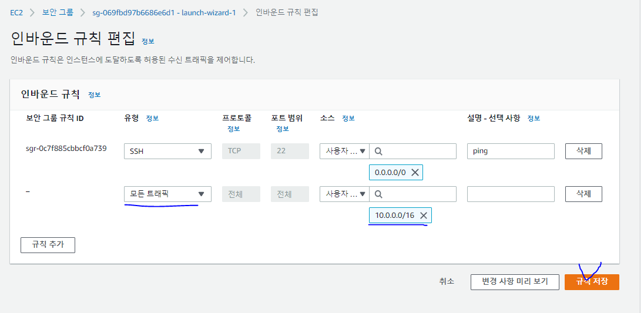The height and width of the screenshot is (313, 644).
Task: Open the 모든 트래픽 type dropdown
Action: coord(167,194)
